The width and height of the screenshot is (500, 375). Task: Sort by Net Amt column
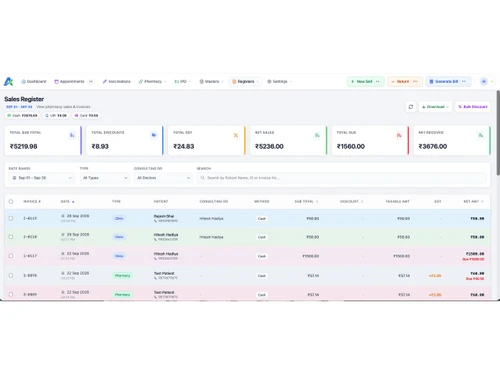[x=473, y=202]
